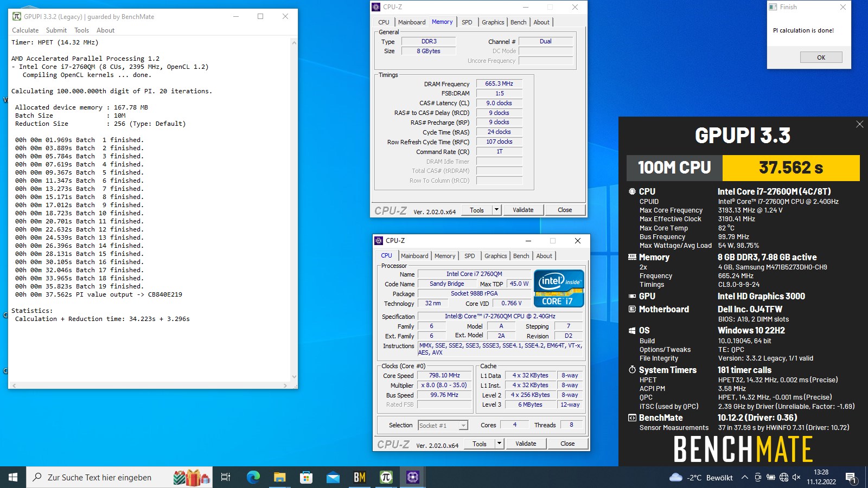The image size is (868, 488).
Task: Click the taskbar search box
Action: coord(119,477)
